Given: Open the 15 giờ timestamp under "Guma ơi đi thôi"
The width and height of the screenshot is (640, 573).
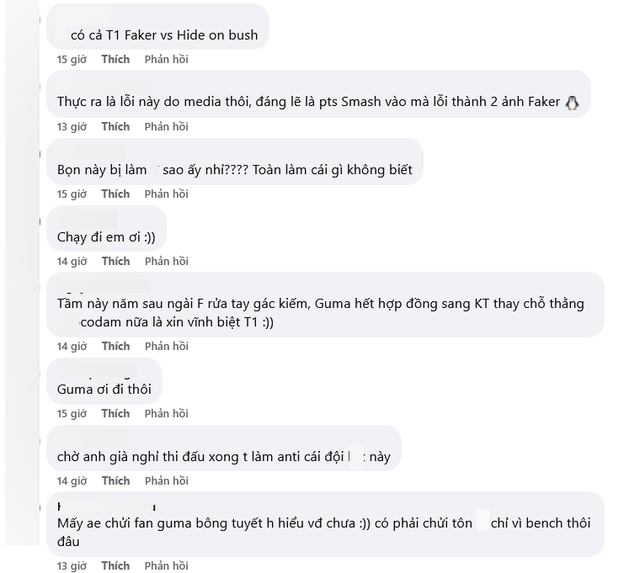Looking at the screenshot, I should coord(71,413).
